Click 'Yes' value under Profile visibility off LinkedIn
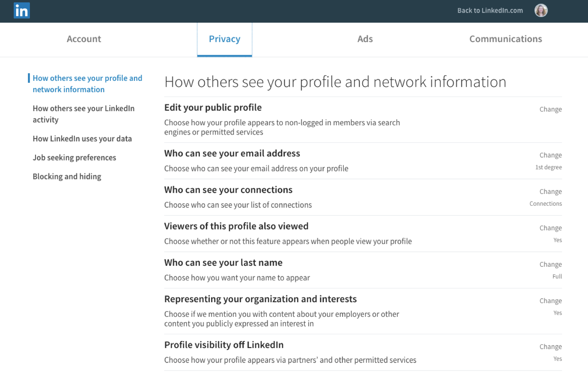The image size is (588, 375). tap(558, 359)
